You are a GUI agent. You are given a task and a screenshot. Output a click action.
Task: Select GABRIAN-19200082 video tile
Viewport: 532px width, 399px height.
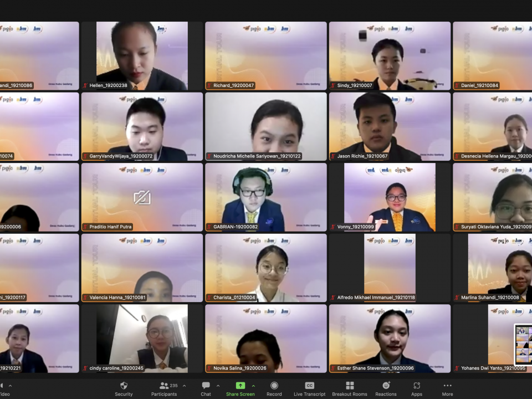266,197
